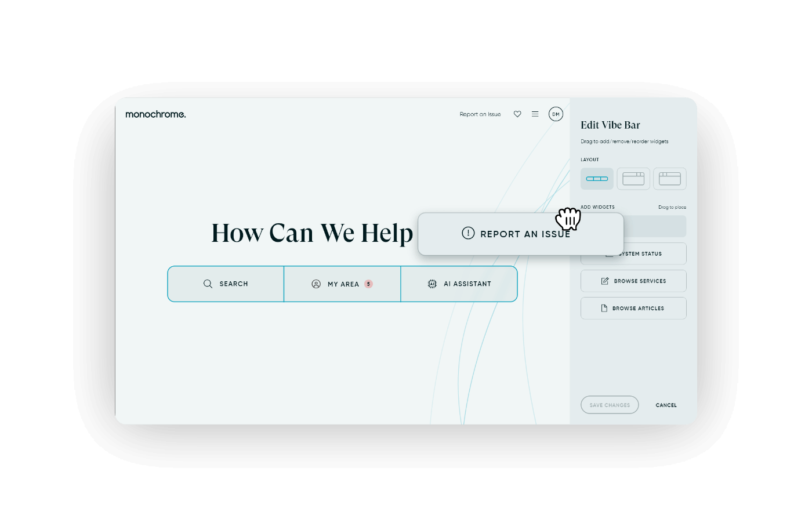
Task: Click the exclamation icon on dragged widget
Action: 468,233
